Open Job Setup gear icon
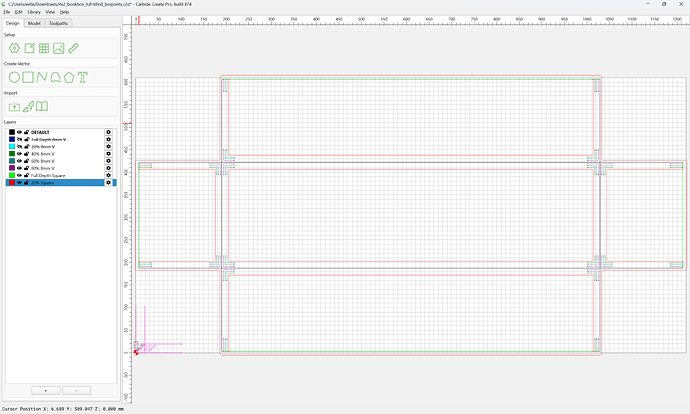The image size is (690, 414). click(14, 48)
